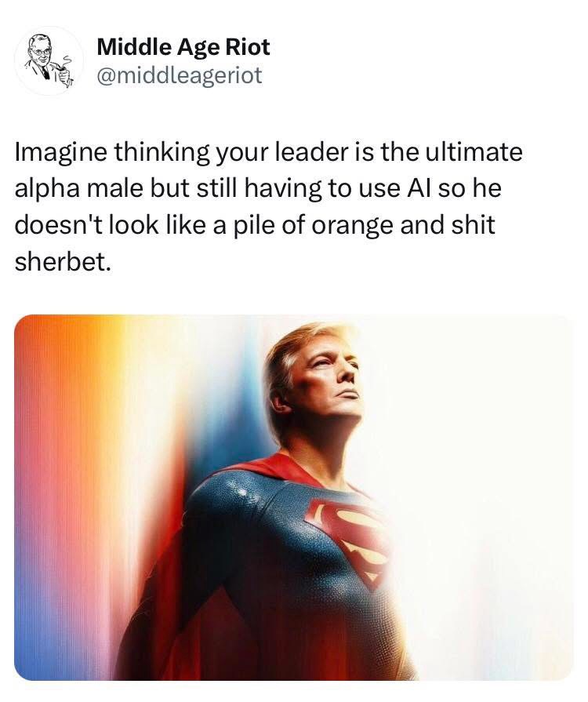Open the attached Superman costume image
Viewport: 588px width, 702px height.
[293, 497]
